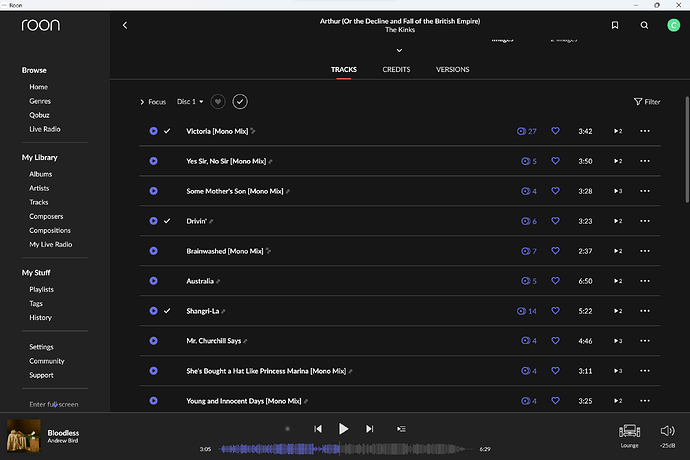
Task: Open Qobuz in the sidebar
Action: [39, 115]
